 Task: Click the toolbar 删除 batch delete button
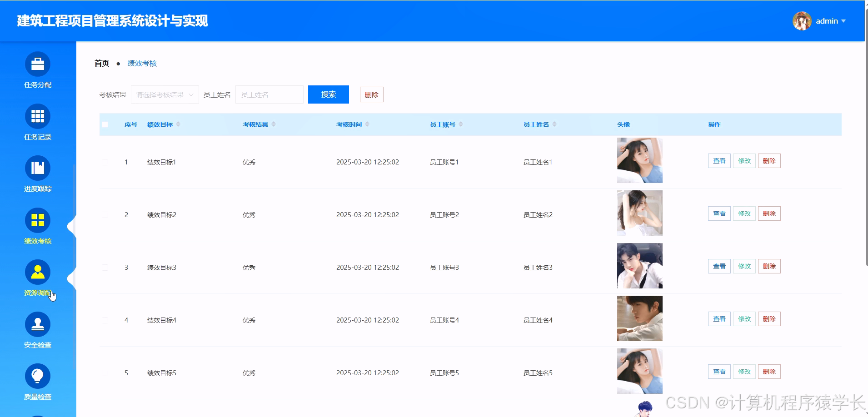[372, 94]
